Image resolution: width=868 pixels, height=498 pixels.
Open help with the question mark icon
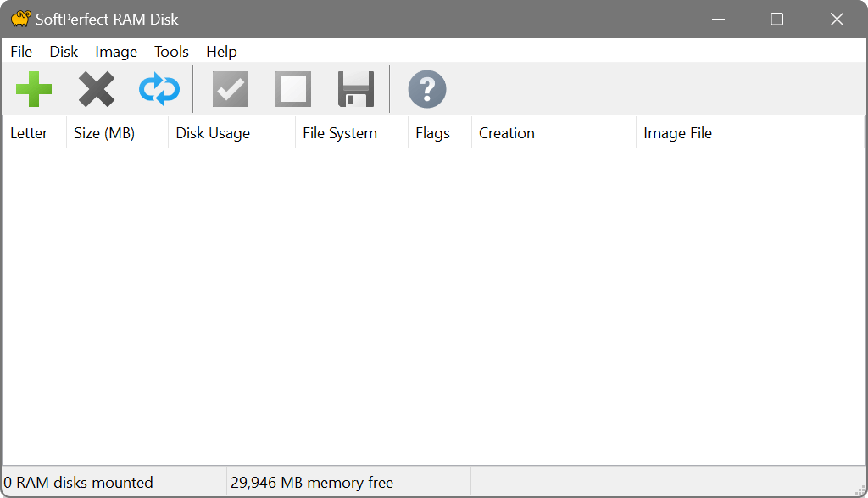pyautogui.click(x=427, y=88)
